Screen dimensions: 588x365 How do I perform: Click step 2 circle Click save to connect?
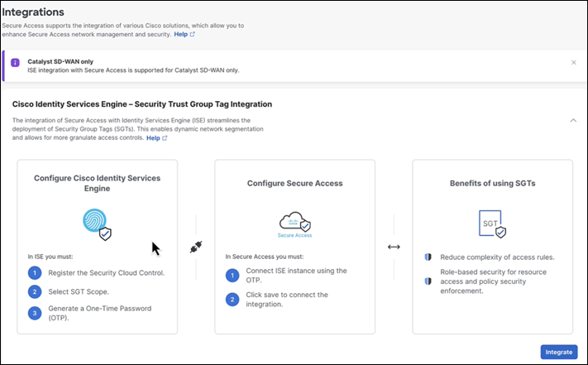(232, 300)
